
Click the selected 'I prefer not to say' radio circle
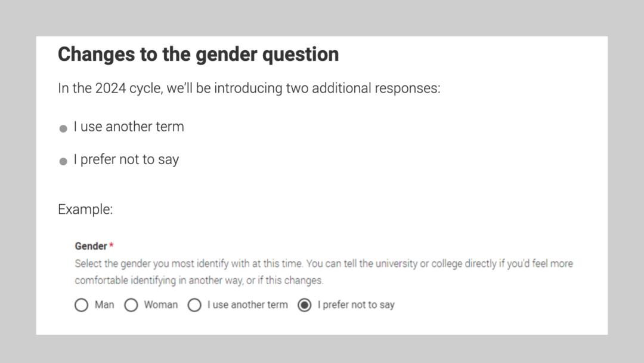(x=305, y=305)
